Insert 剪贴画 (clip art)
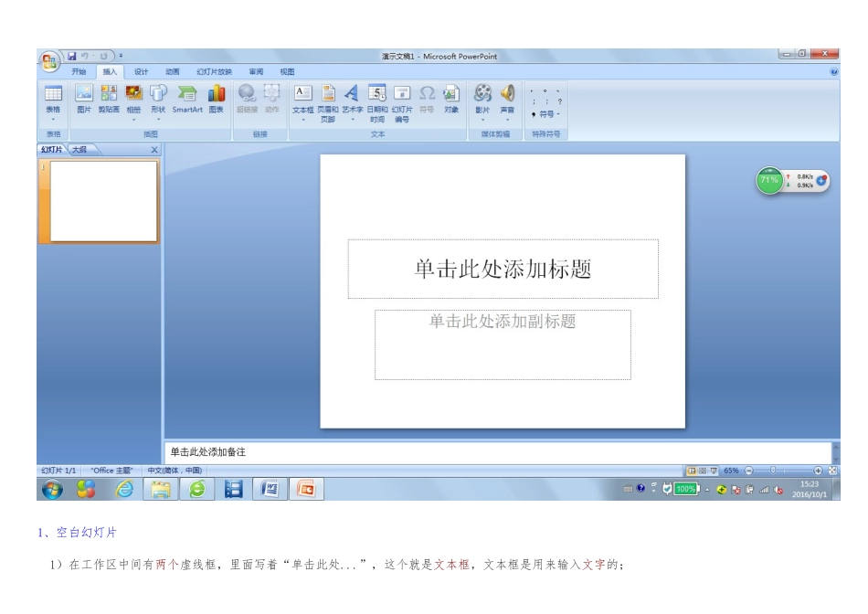The height and width of the screenshot is (614, 868). (109, 99)
